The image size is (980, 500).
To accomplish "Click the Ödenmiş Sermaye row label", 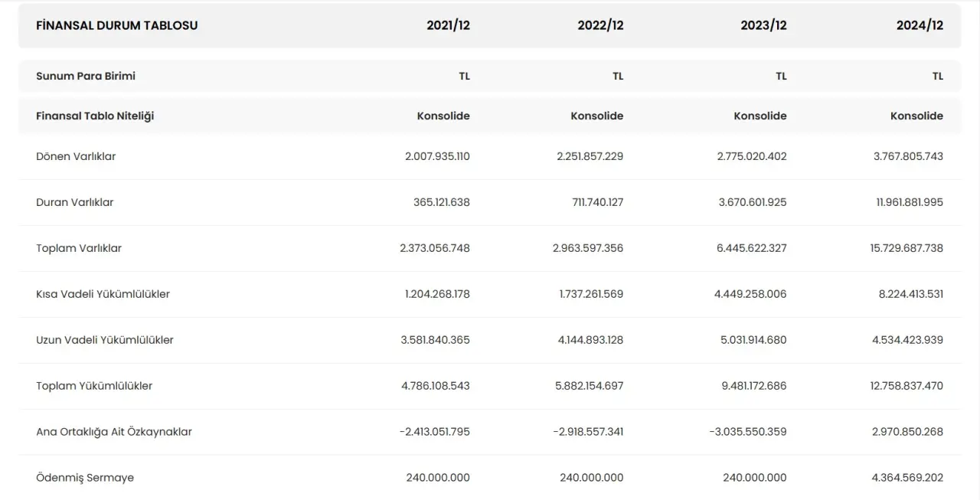I will pos(85,478).
